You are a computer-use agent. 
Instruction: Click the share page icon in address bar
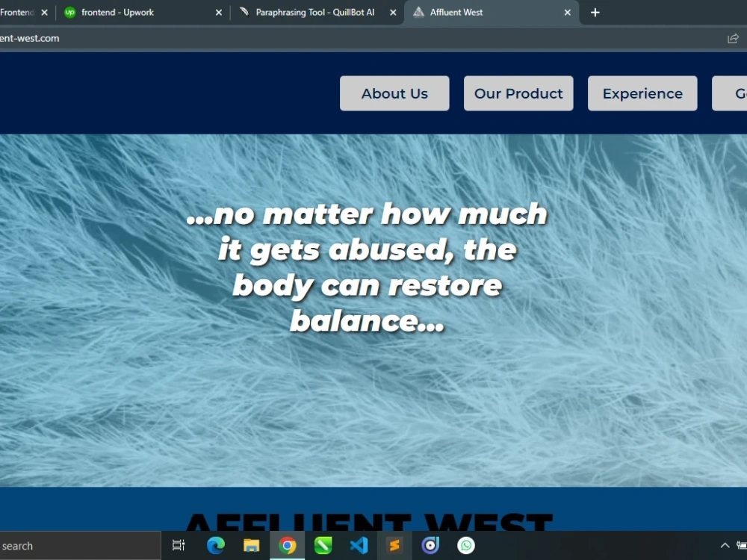(x=733, y=39)
